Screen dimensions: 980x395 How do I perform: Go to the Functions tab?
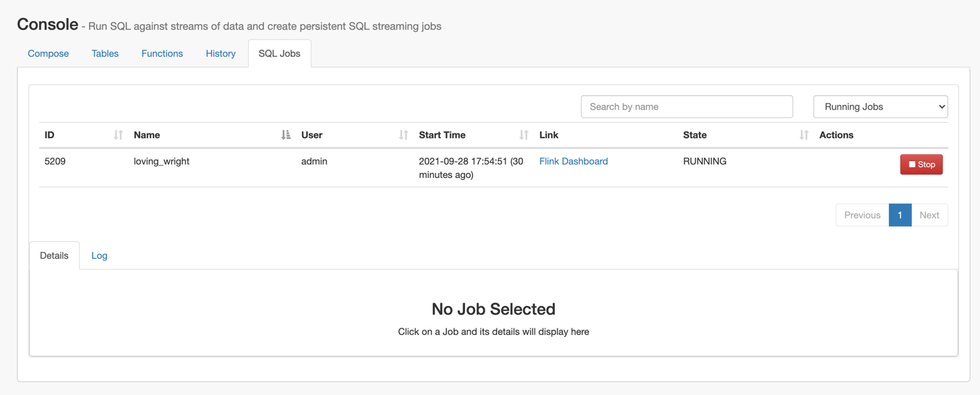(162, 53)
